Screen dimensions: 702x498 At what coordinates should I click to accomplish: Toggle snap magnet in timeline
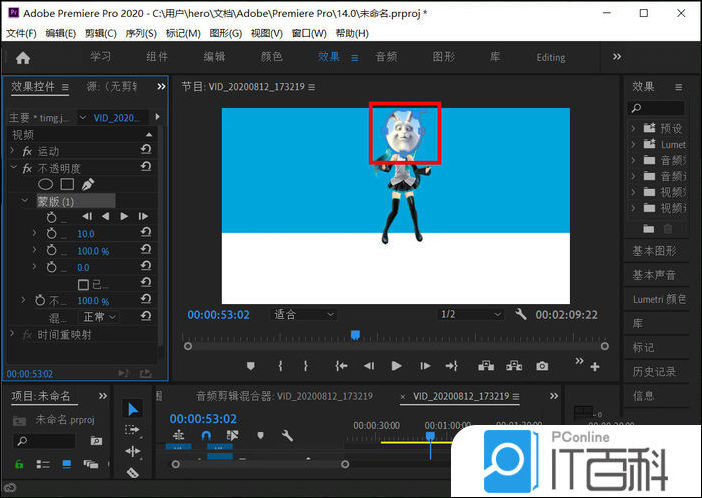[206, 435]
